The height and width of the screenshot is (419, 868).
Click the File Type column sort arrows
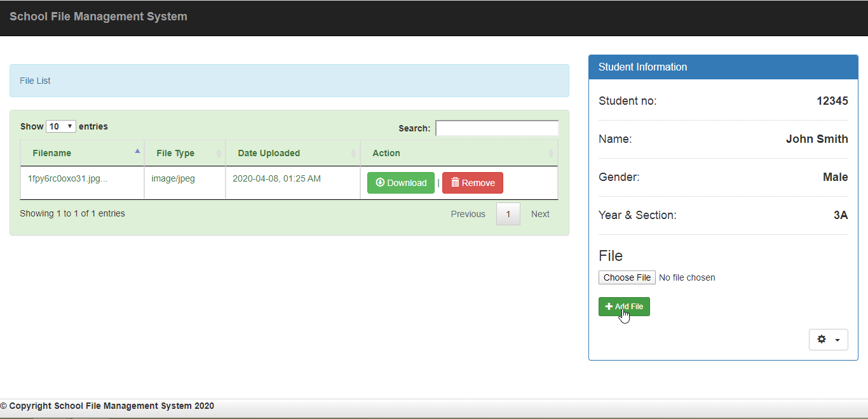point(220,152)
